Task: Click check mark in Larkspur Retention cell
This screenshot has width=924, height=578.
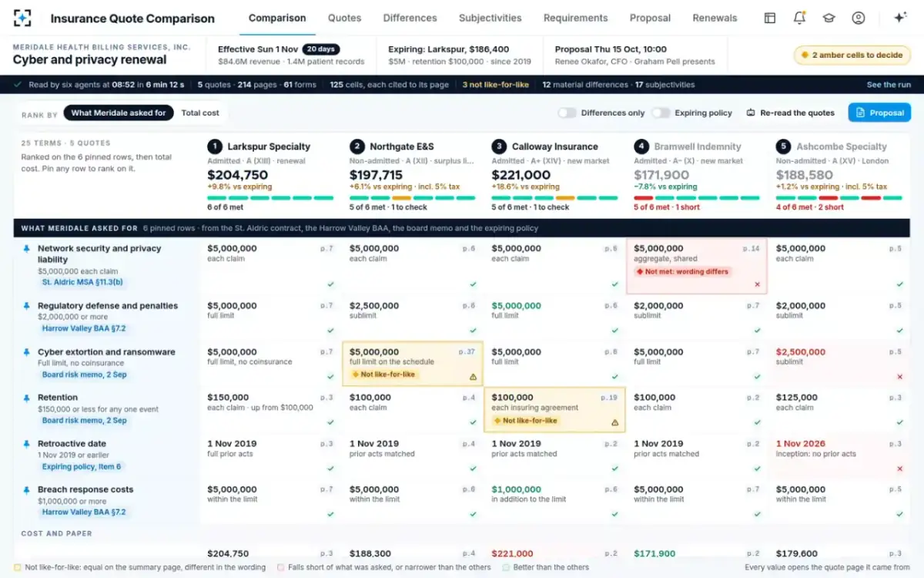Action: point(330,422)
